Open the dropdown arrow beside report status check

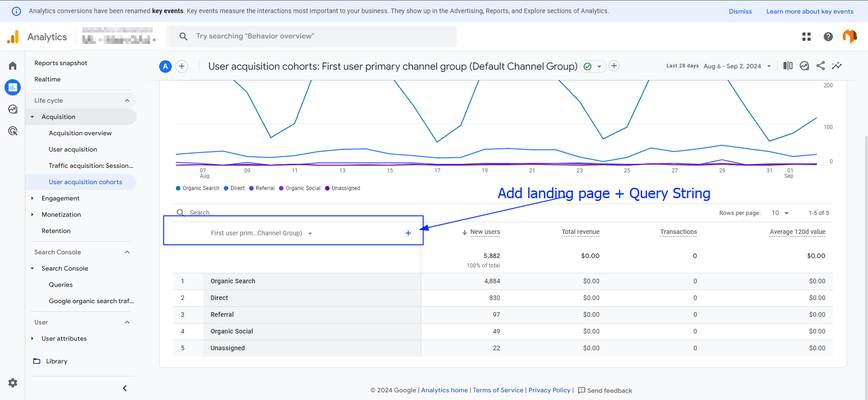coord(599,67)
